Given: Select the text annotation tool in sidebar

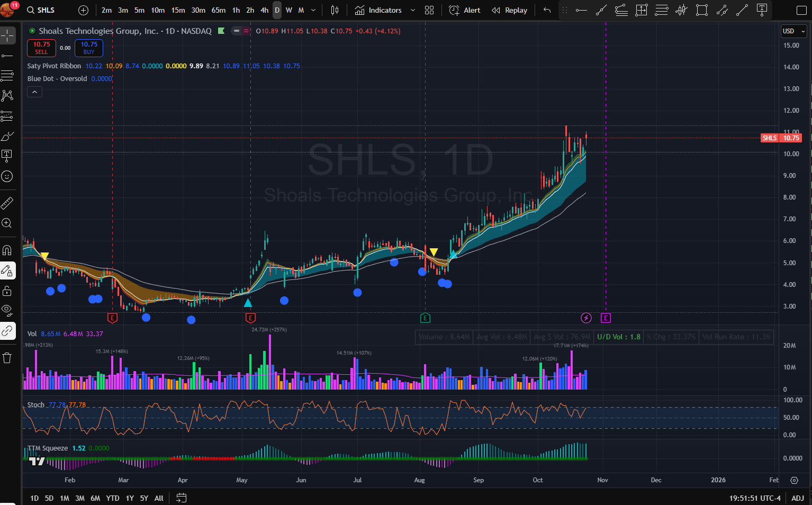Looking at the screenshot, I should [7, 156].
